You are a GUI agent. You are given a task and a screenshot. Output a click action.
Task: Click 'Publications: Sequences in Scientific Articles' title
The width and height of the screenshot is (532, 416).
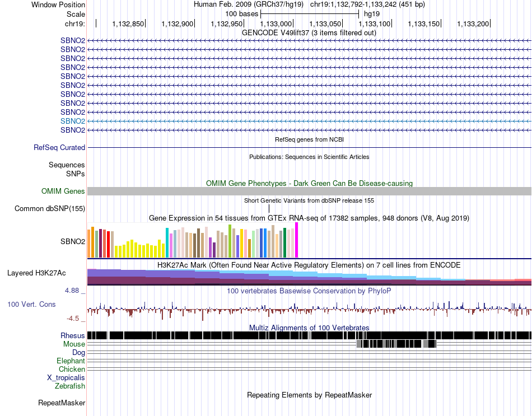coord(309,157)
